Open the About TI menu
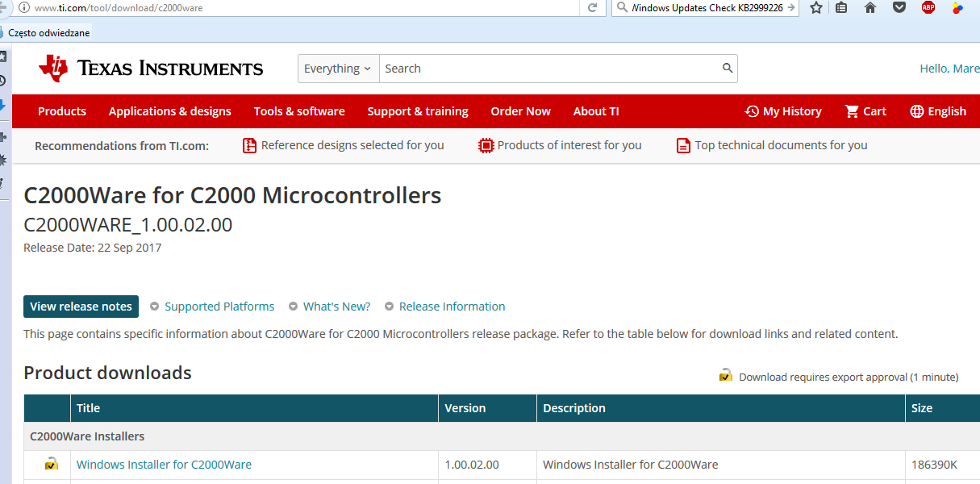 point(596,111)
